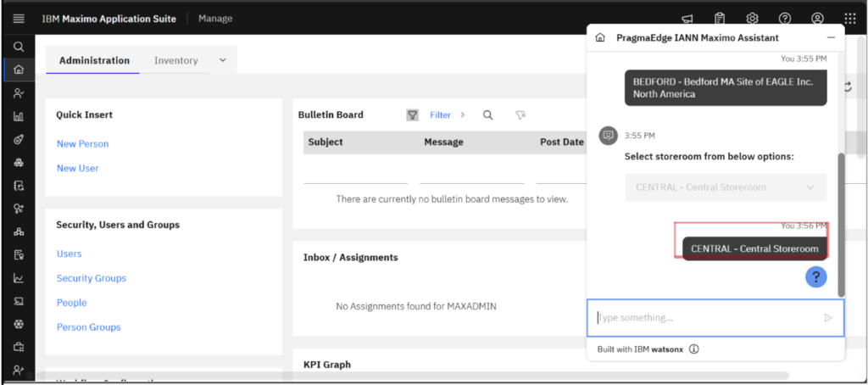
Task: Open the help question mark in header
Action: pyautogui.click(x=784, y=19)
